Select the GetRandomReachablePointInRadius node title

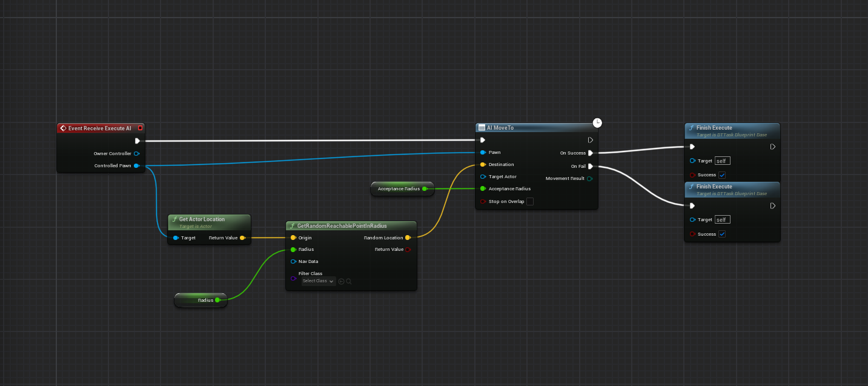point(342,225)
